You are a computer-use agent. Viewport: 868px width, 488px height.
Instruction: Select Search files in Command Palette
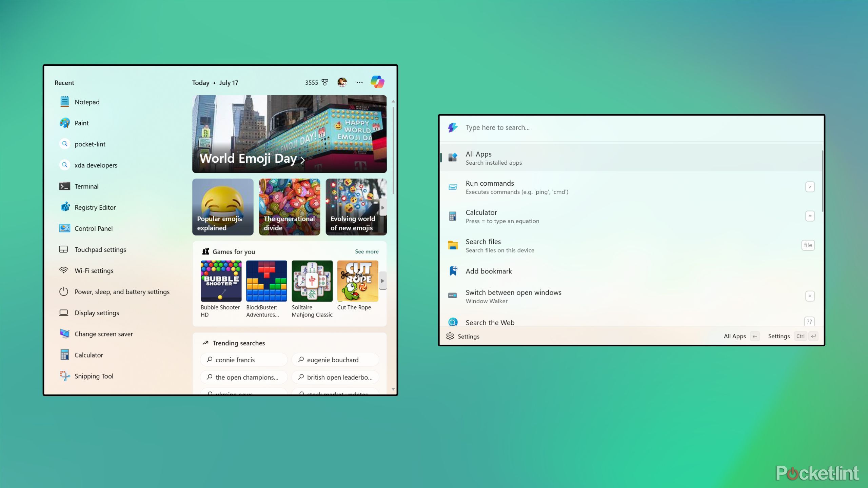click(631, 245)
